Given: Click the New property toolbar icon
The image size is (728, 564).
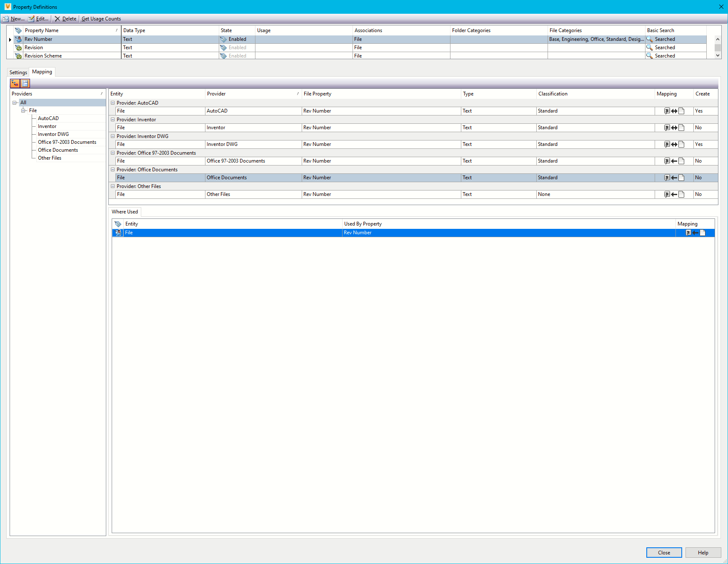Looking at the screenshot, I should [6, 18].
